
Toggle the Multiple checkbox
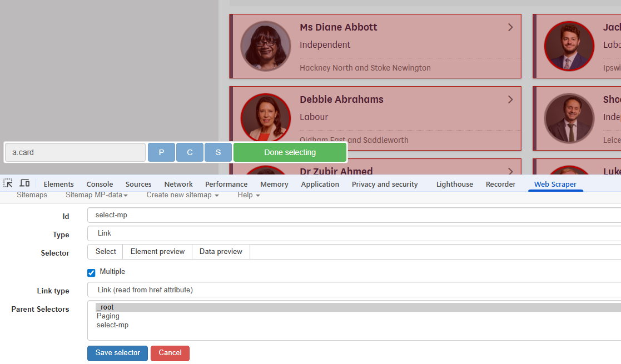click(91, 272)
